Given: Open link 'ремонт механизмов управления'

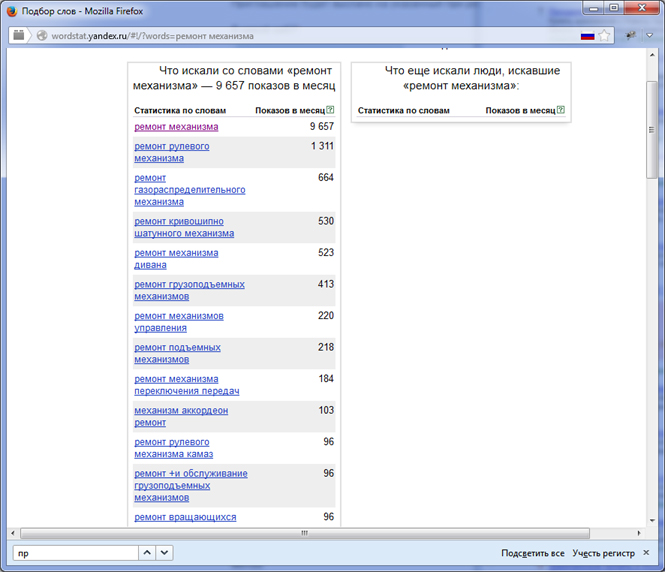Looking at the screenshot, I should [179, 322].
